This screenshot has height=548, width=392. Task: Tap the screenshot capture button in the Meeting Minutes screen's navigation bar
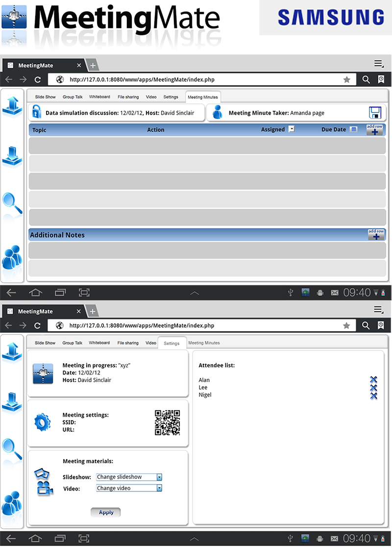click(x=84, y=293)
